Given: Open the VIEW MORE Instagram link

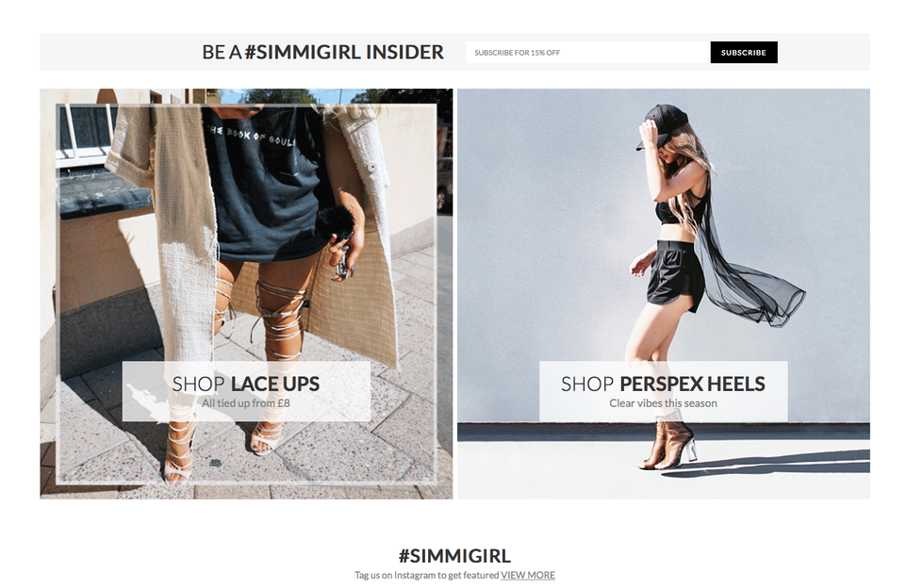Looking at the screenshot, I should click(528, 575).
